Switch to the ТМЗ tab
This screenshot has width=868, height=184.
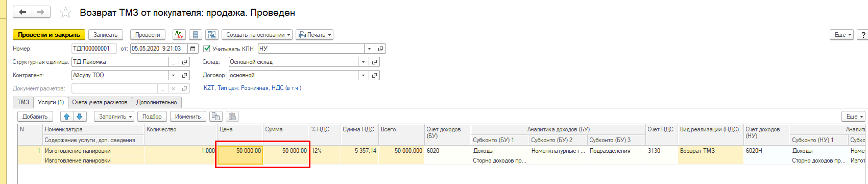(x=23, y=102)
